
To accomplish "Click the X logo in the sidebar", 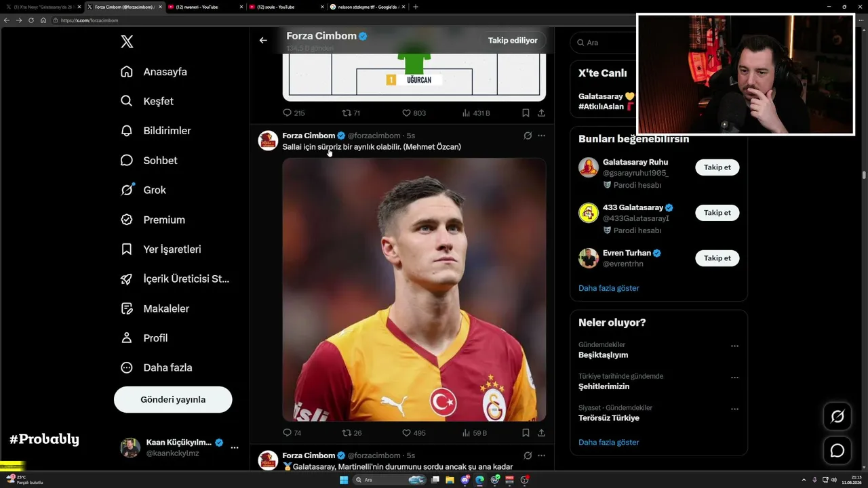I will click(x=127, y=42).
